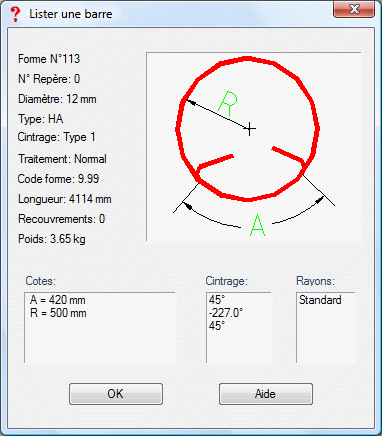Select the 'A = 420 mm' entry
The width and height of the screenshot is (382, 436).
click(58, 300)
